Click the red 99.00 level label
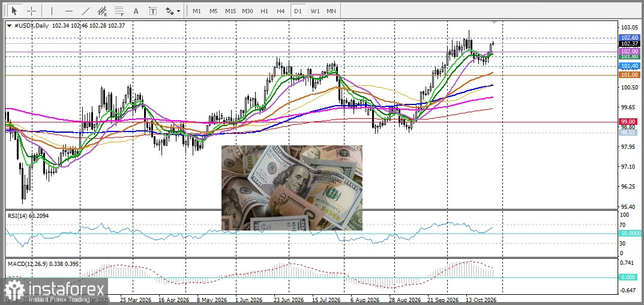 pyautogui.click(x=629, y=122)
